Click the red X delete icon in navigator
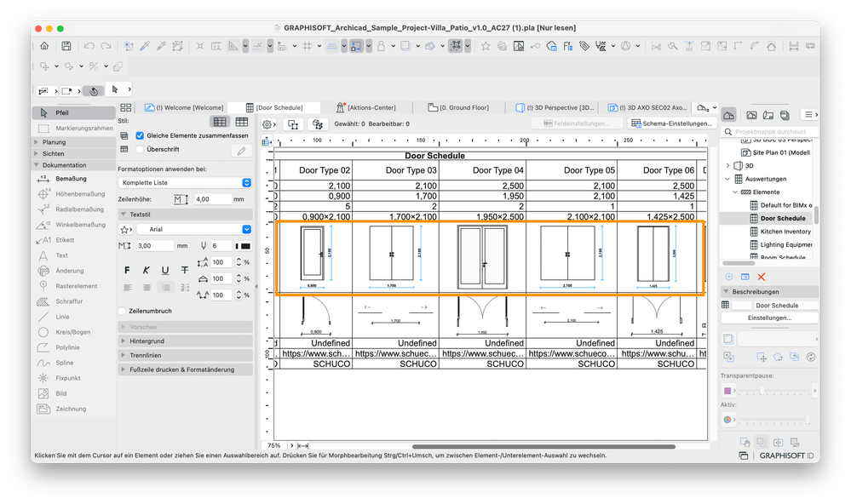The width and height of the screenshot is (851, 504). point(762,277)
